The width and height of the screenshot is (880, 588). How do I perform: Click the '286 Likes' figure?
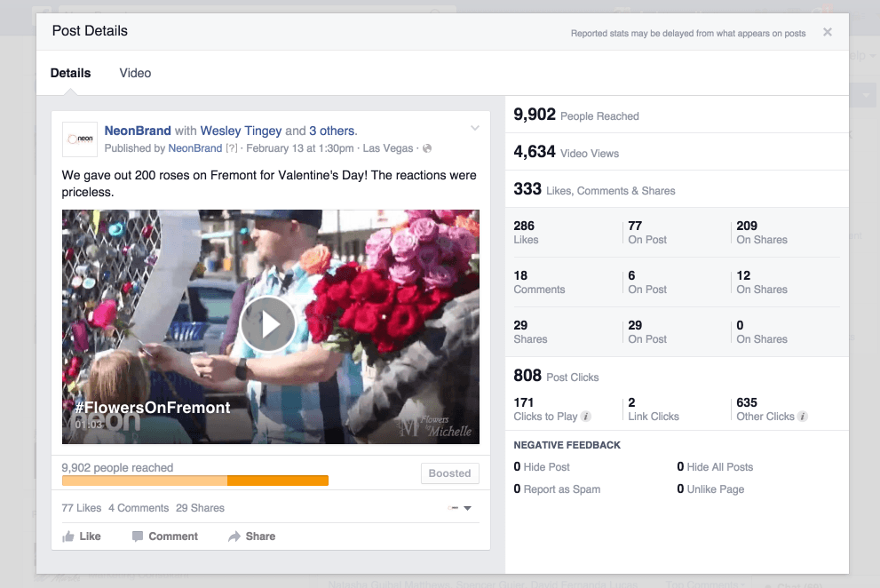click(526, 233)
